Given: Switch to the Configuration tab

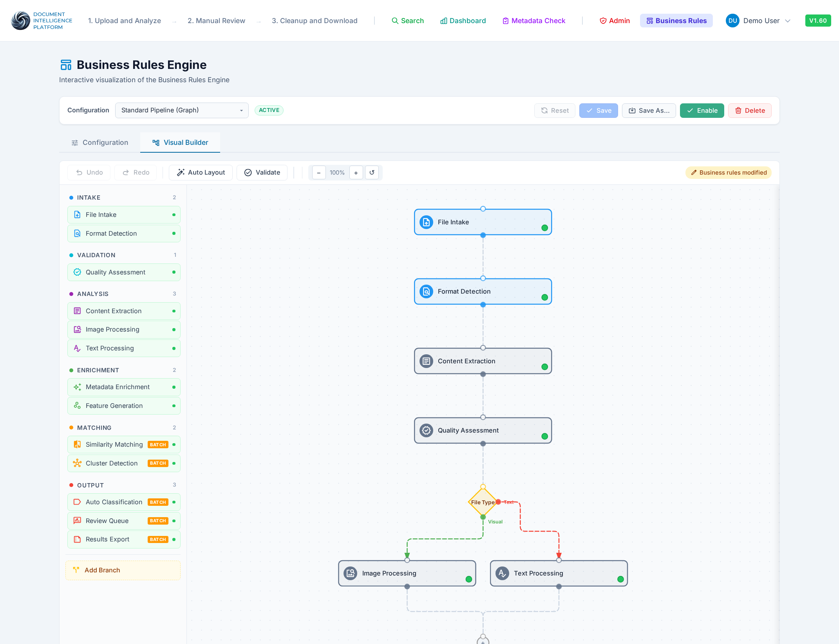Looking at the screenshot, I should (100, 143).
